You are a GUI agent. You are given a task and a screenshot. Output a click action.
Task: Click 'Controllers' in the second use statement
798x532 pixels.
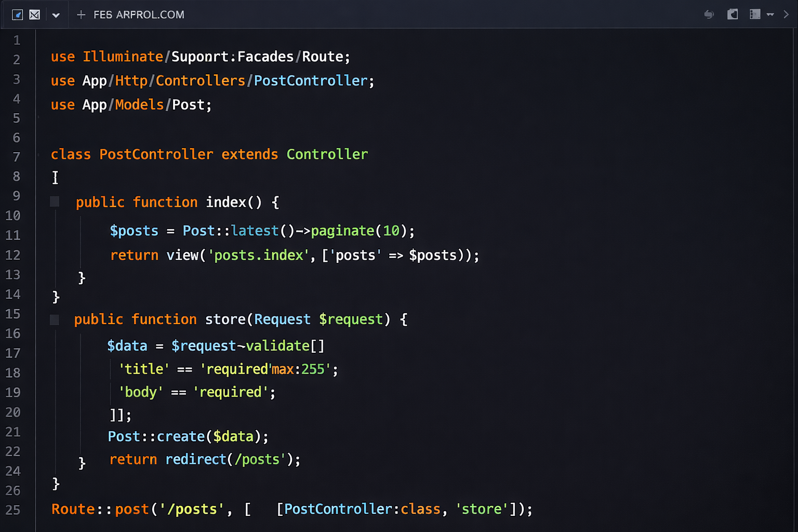point(201,81)
